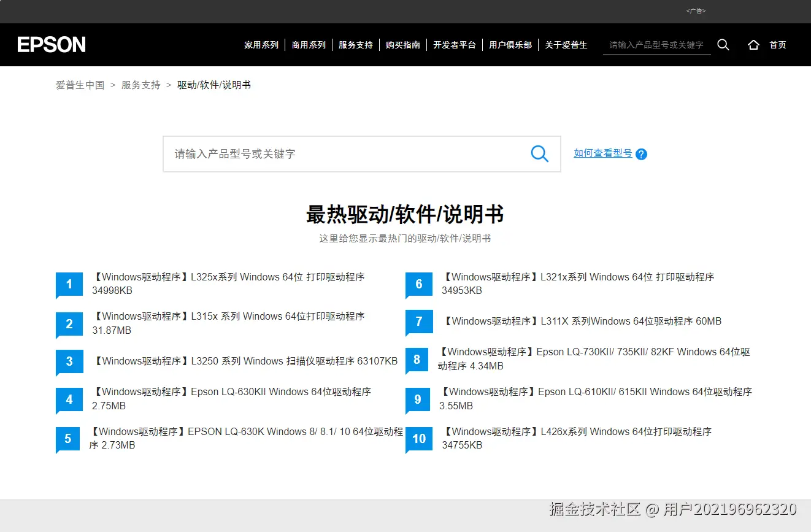Open the 开发者平台 menu item

[454, 44]
